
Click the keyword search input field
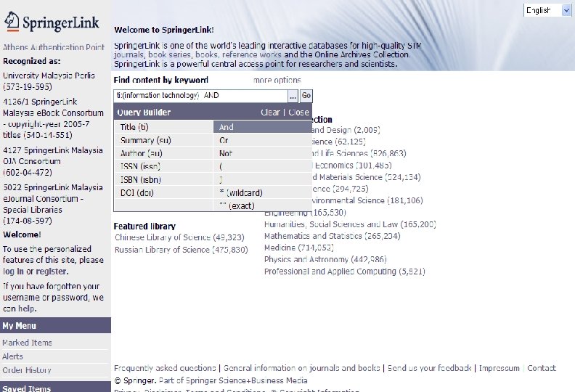pos(201,96)
